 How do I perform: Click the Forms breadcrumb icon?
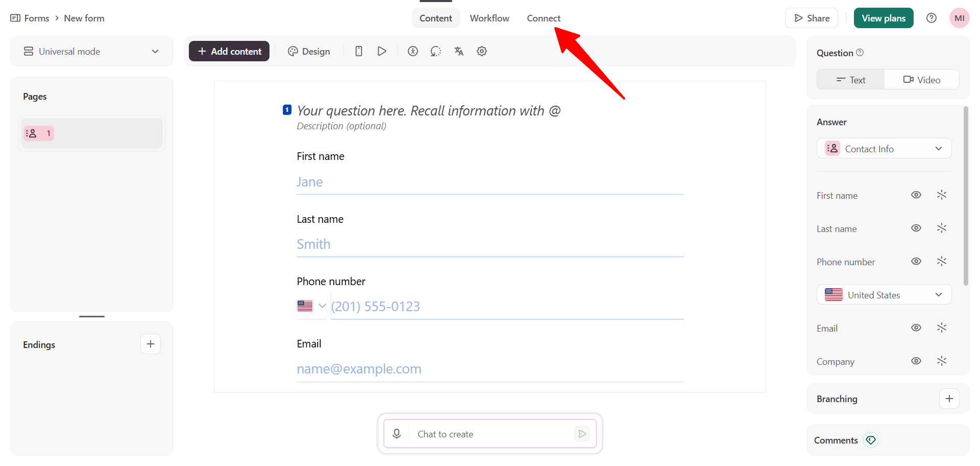15,18
